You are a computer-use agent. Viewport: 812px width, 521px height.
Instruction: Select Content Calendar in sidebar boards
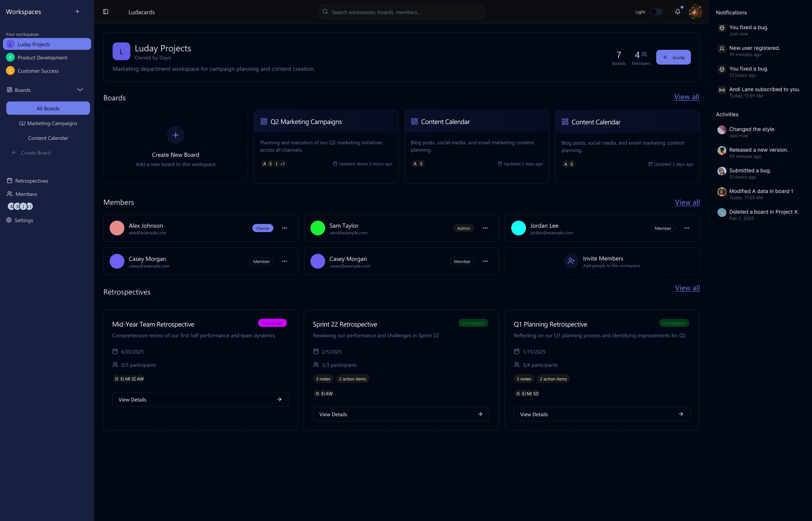[48, 138]
